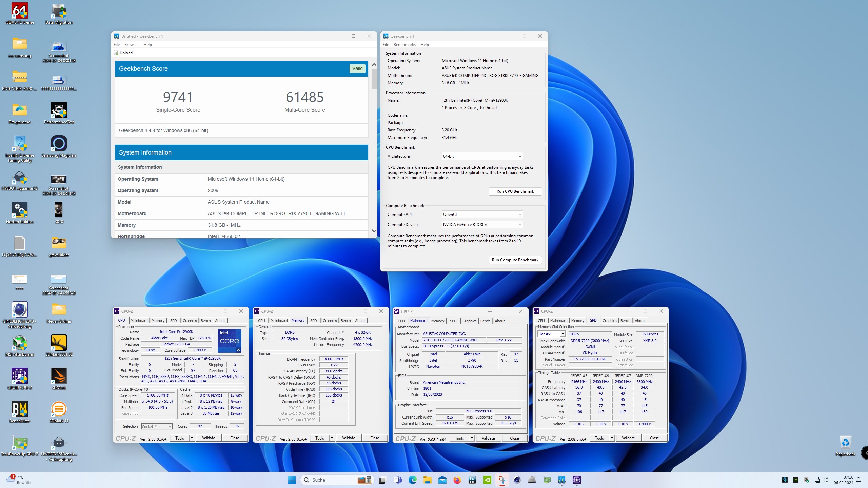This screenshot has width=868, height=488.
Task: Open Tools dropdown arrow in Memory tab CPU-Z
Action: [332, 438]
